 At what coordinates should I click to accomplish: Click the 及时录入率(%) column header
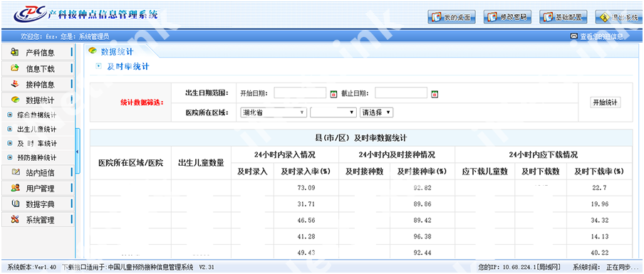coord(306,172)
